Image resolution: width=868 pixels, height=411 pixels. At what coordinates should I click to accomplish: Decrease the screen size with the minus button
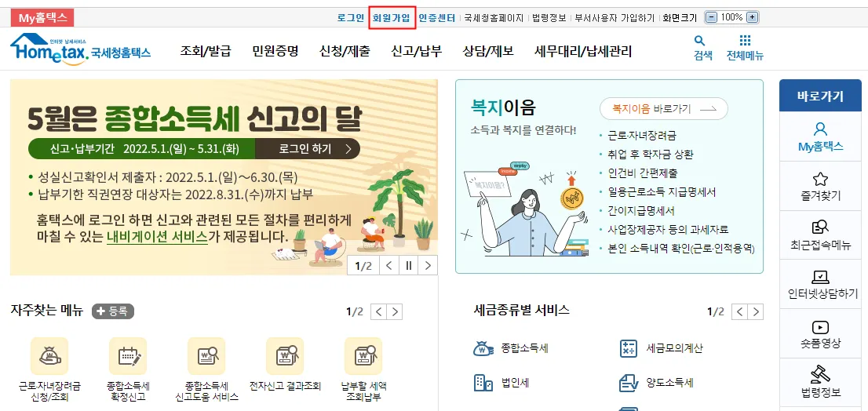coord(711,17)
